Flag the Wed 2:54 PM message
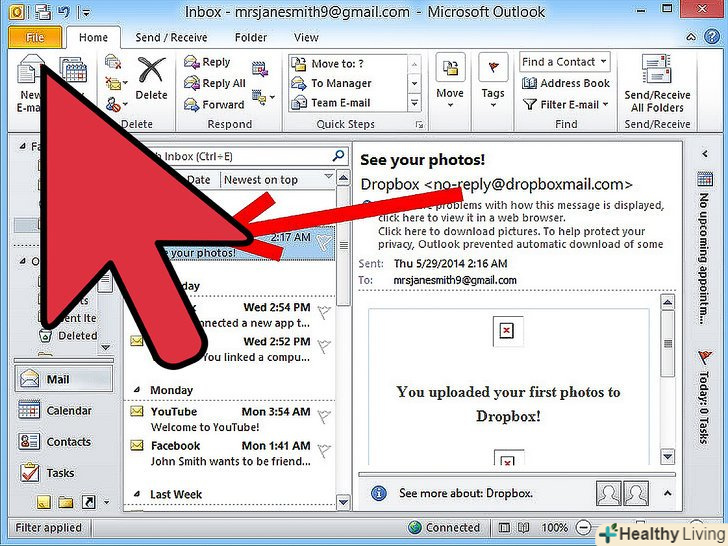This screenshot has height=546, width=728. click(324, 312)
